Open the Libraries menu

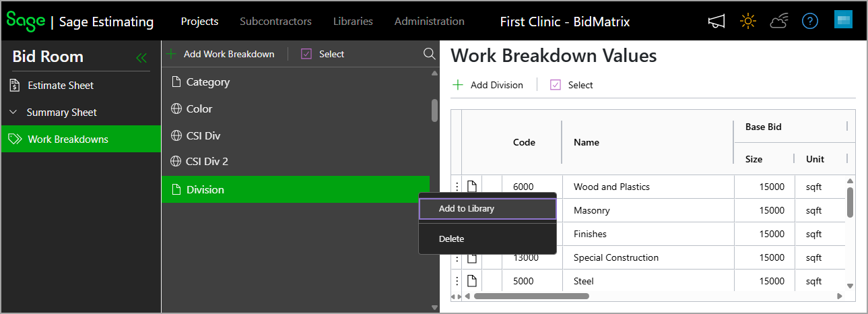click(353, 21)
